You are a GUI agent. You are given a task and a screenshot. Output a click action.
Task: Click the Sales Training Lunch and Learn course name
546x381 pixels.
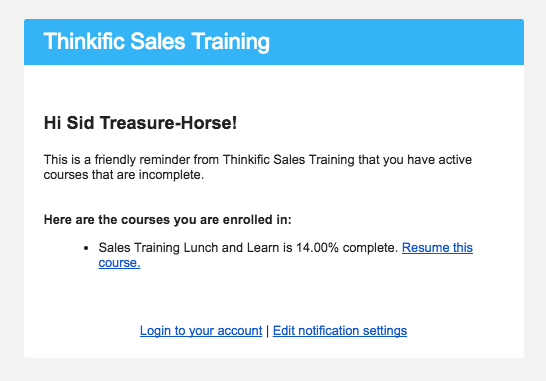tap(189, 248)
